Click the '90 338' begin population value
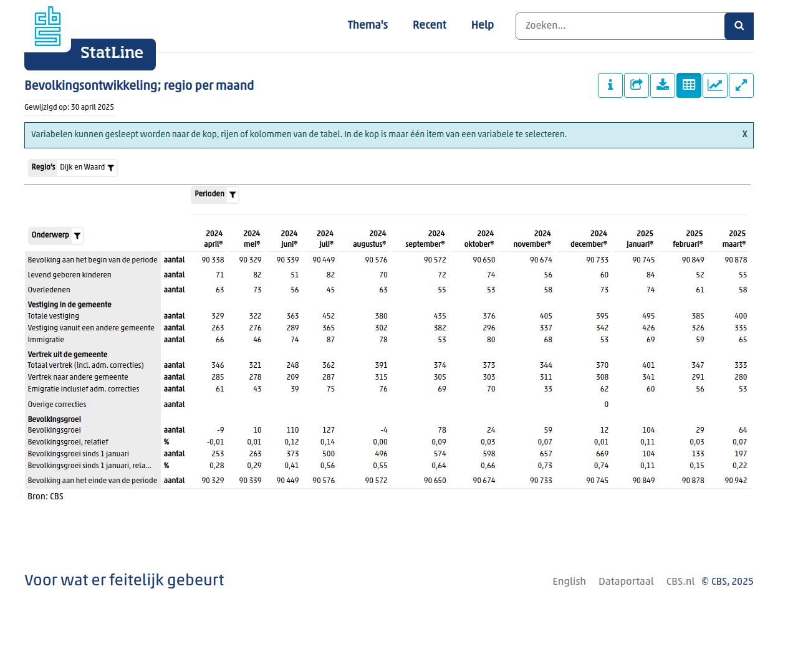Viewport: 798px width, 672px height. coord(213,260)
